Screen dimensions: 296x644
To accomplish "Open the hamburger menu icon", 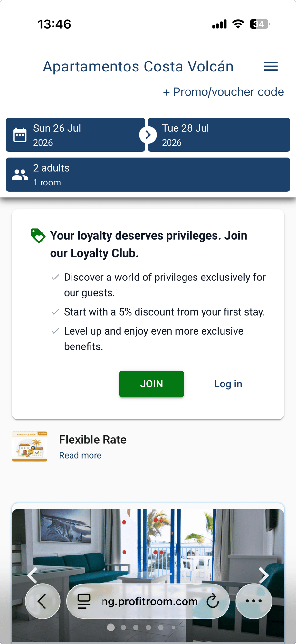I will pos(271,67).
